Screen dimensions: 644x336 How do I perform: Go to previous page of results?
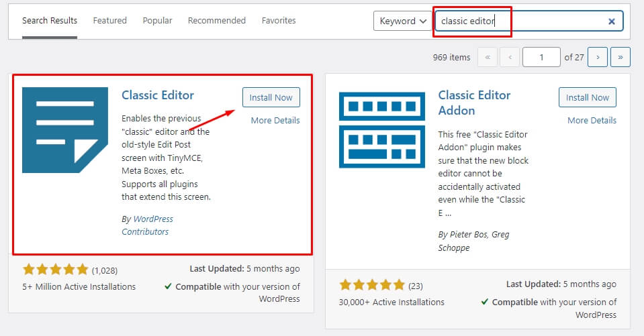(x=510, y=57)
